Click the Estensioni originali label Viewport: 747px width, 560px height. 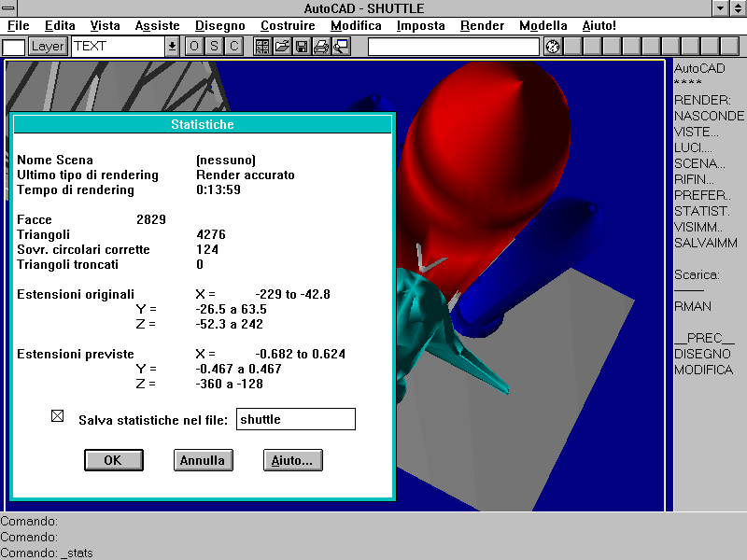tap(76, 294)
